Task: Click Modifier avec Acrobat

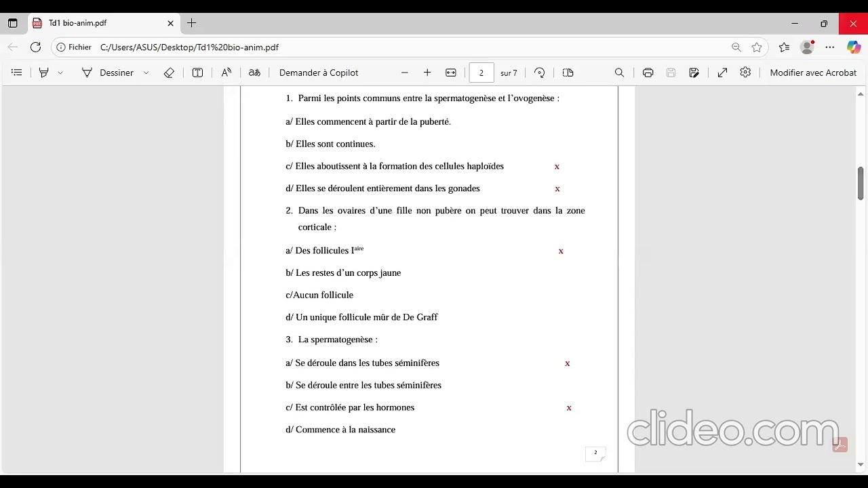Action: point(813,73)
